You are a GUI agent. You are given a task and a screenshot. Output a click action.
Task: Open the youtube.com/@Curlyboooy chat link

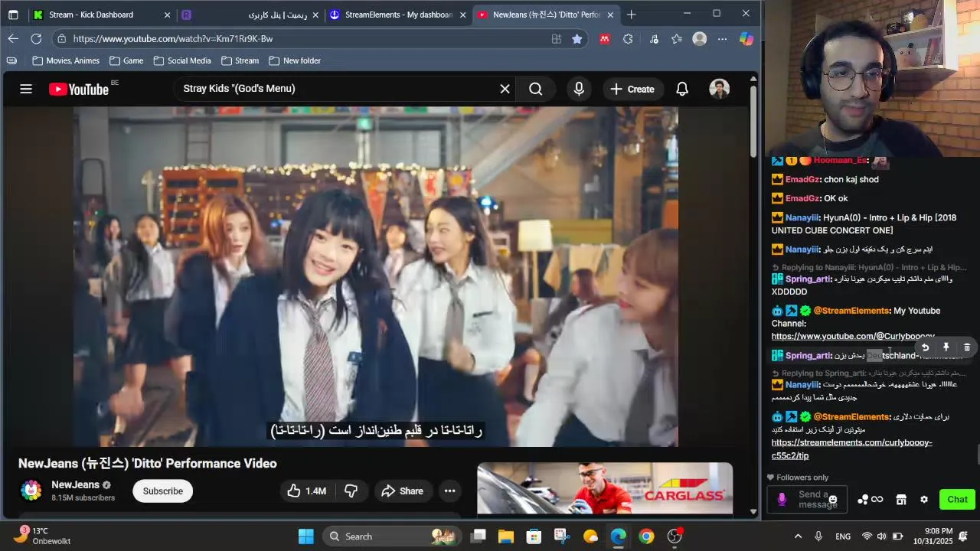[853, 336]
